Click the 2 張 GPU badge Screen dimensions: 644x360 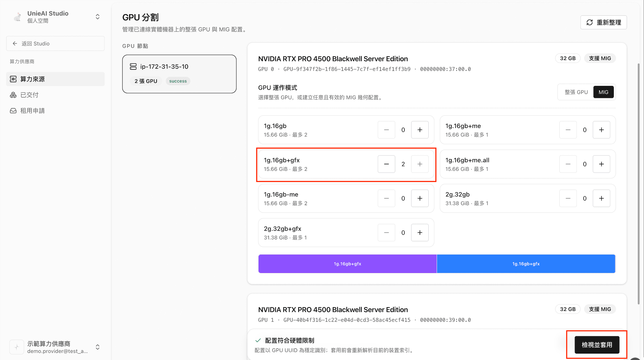coord(146,81)
